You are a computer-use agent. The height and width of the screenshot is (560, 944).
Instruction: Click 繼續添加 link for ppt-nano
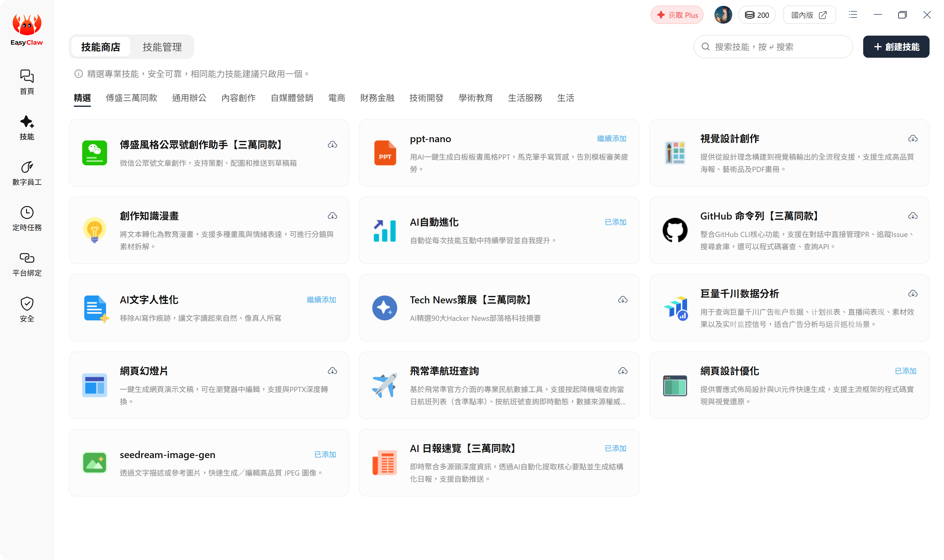point(611,138)
